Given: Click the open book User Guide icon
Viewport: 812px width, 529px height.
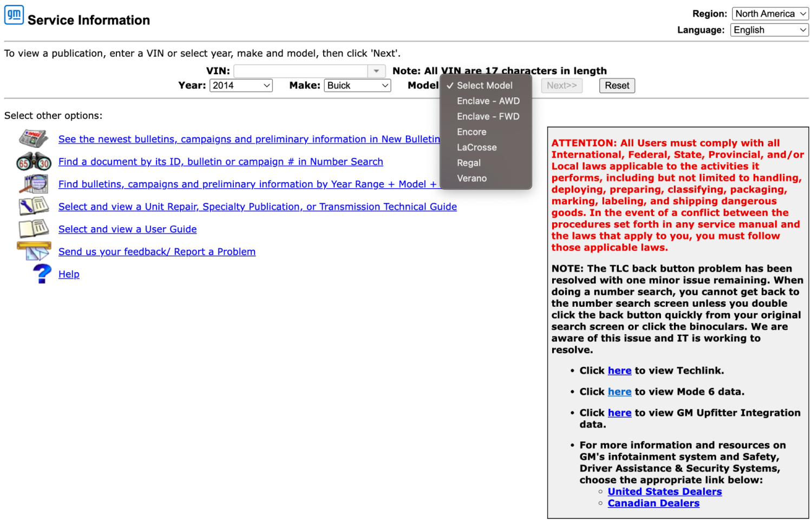Looking at the screenshot, I should 34,229.
